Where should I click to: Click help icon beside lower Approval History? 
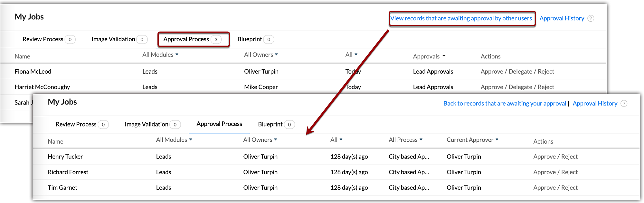624,104
